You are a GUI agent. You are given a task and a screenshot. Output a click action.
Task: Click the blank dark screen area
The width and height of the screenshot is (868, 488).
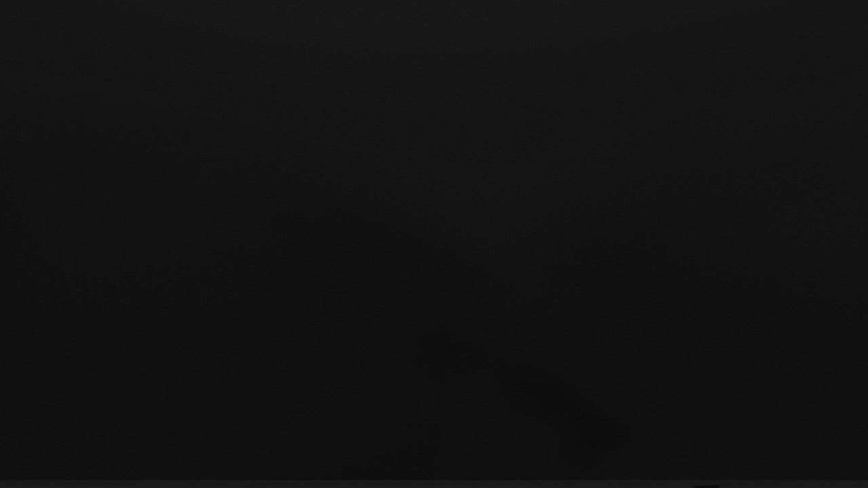click(x=434, y=240)
